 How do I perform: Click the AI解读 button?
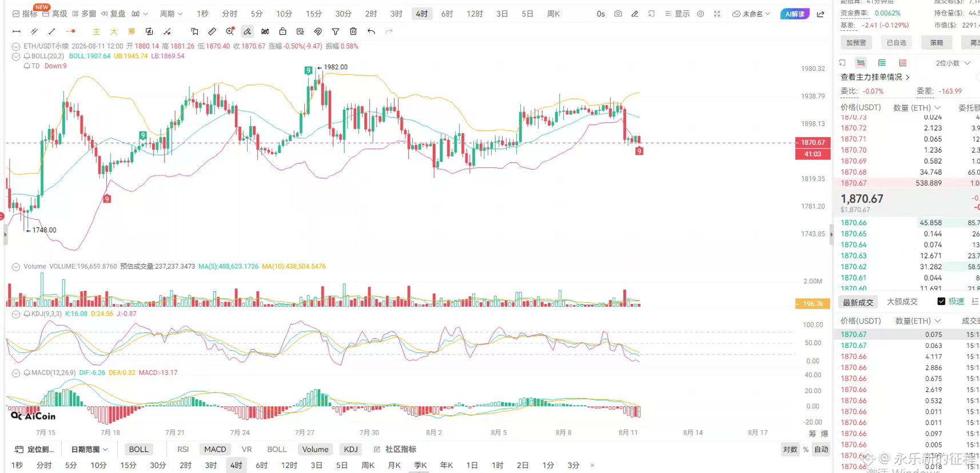point(795,14)
